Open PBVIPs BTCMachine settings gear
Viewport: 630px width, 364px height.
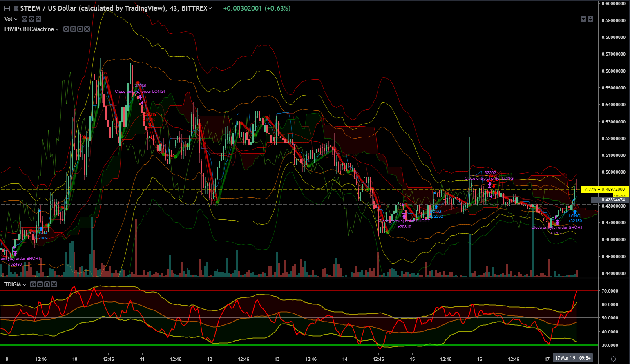click(73, 29)
